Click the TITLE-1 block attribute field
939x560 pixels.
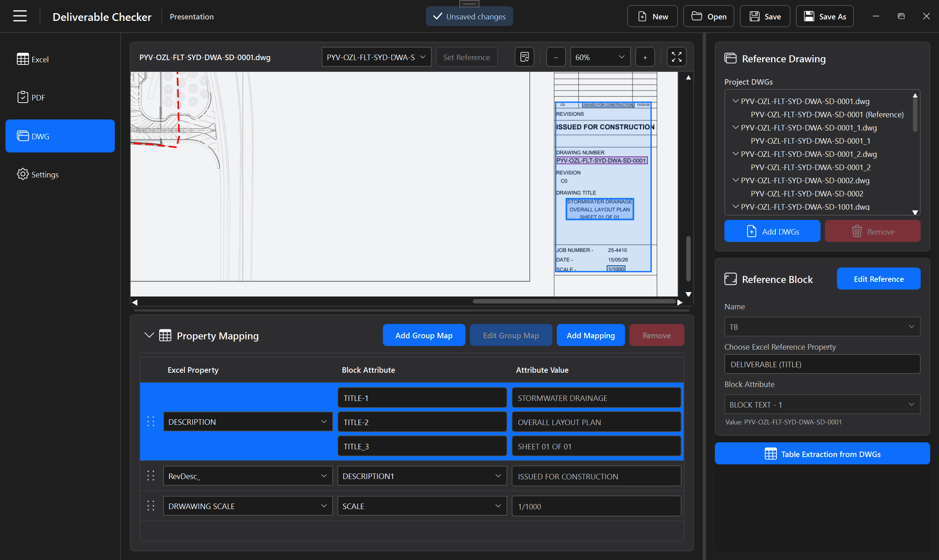click(x=422, y=398)
